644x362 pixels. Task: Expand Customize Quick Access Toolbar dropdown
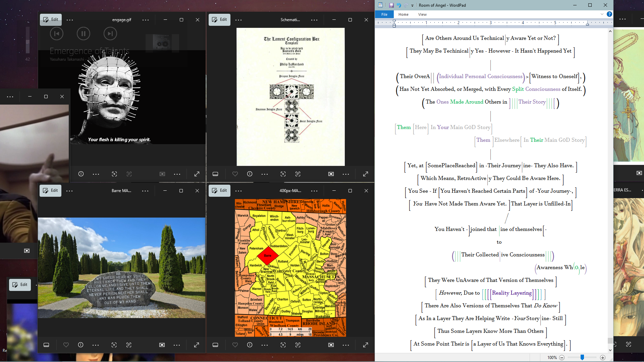click(412, 5)
